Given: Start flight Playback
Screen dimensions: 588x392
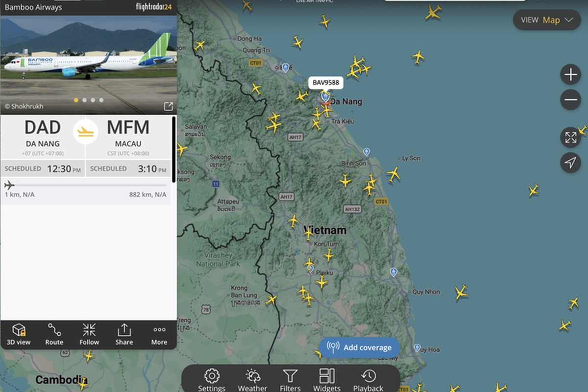Looking at the screenshot, I should [368, 380].
